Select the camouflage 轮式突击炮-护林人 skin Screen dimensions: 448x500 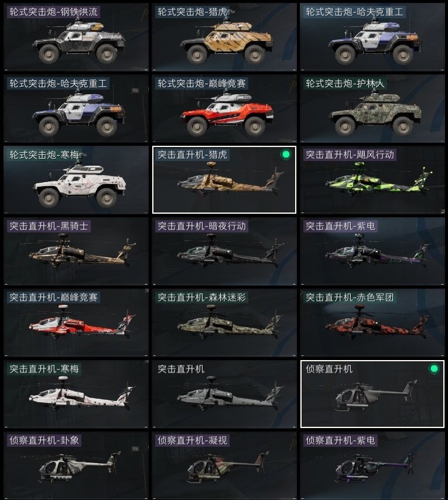pyautogui.click(x=372, y=108)
